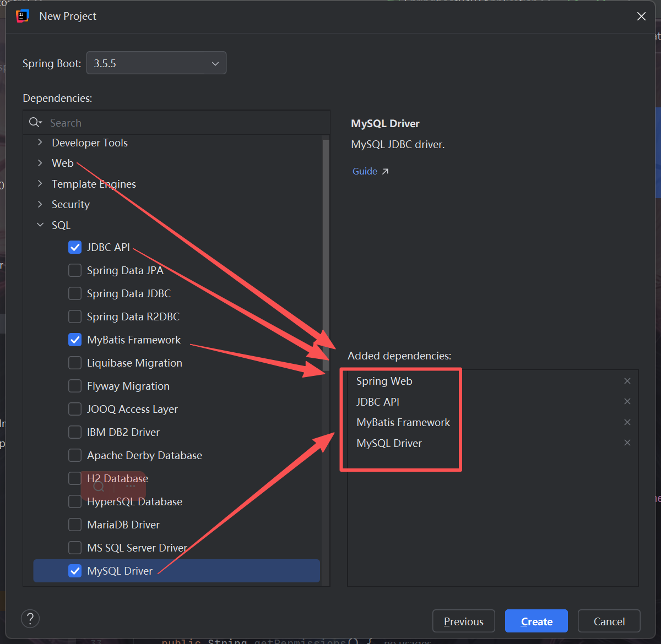Select Spring Web in added dependencies
This screenshot has width=661, height=644.
[x=384, y=381]
